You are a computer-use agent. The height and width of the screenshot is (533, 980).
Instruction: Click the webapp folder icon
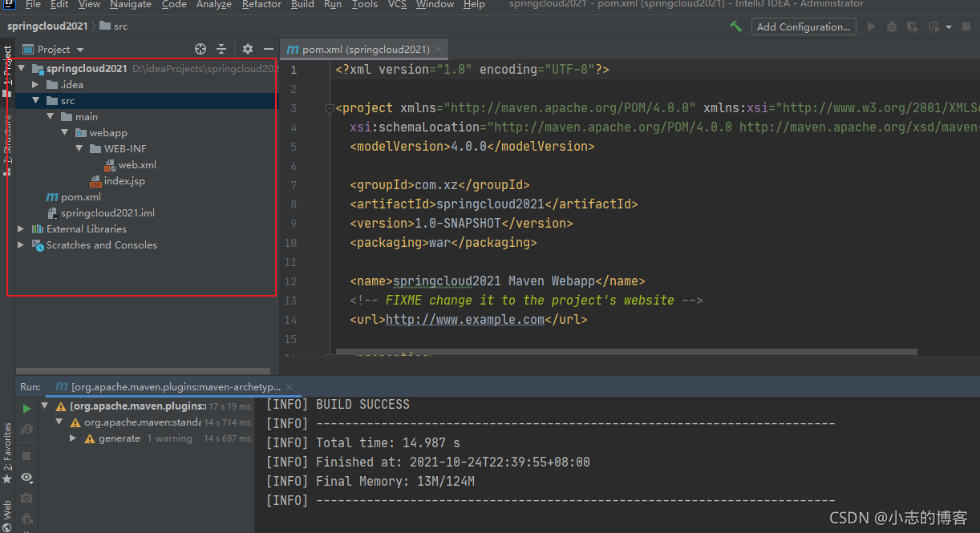(81, 133)
